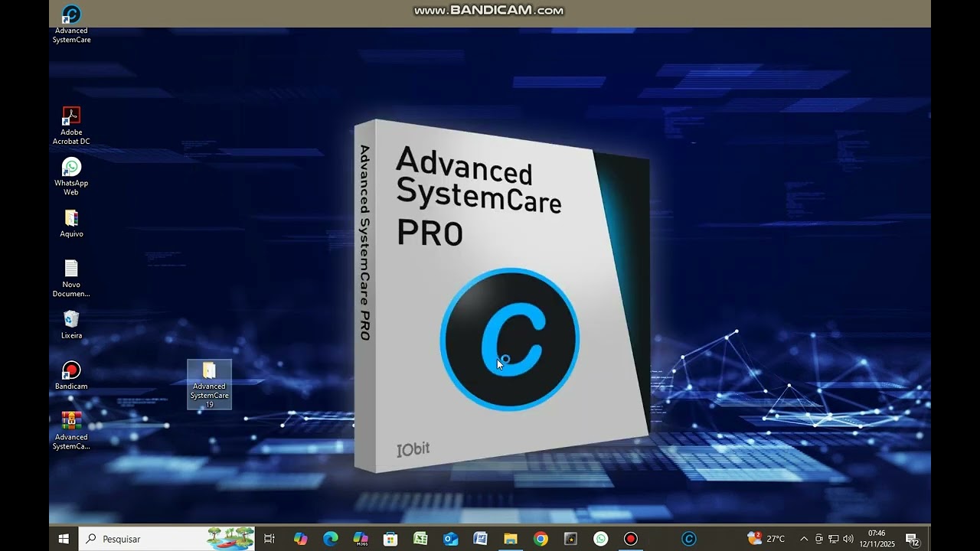Launch Excel from the taskbar
The image size is (980, 551).
(420, 539)
